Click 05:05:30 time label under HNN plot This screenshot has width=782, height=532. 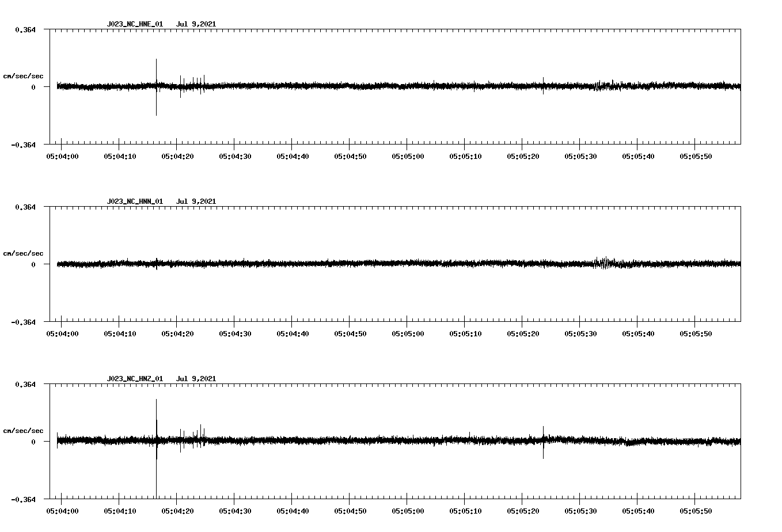click(x=580, y=334)
